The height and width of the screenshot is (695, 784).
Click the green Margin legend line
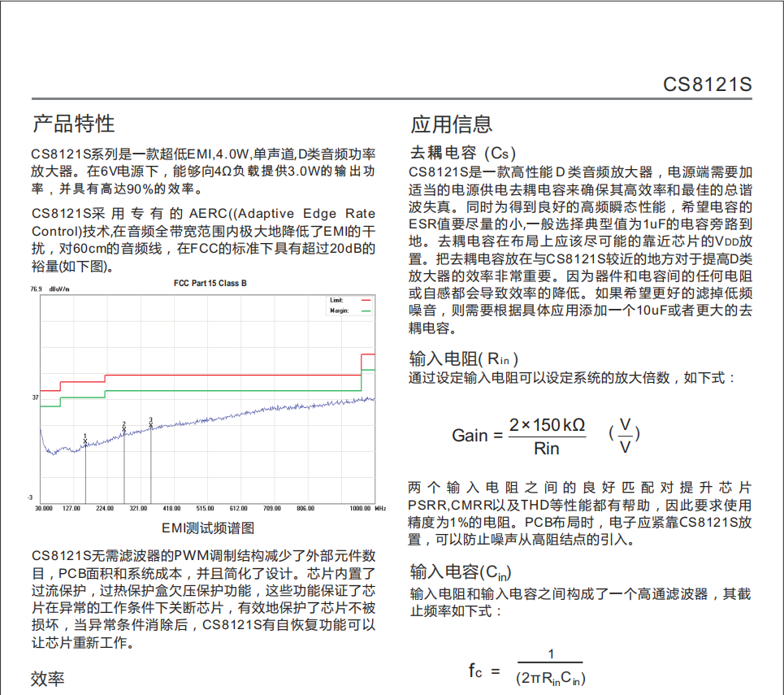pyautogui.click(x=364, y=311)
